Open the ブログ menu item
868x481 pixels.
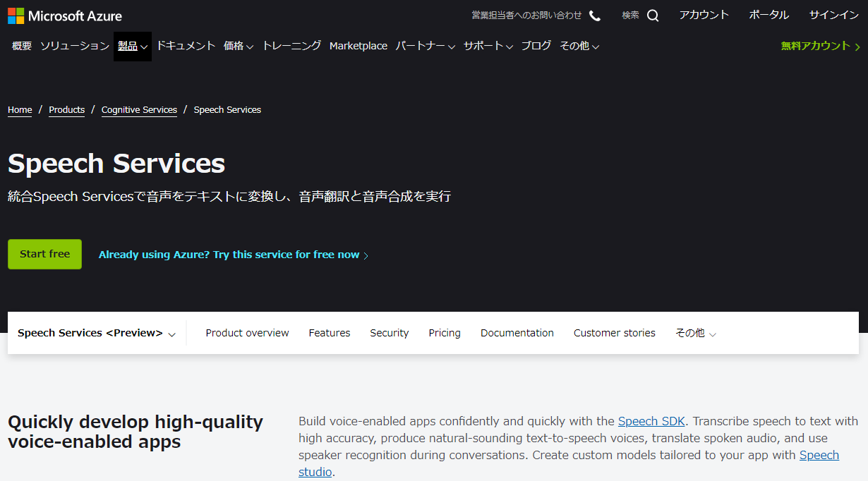tap(536, 46)
